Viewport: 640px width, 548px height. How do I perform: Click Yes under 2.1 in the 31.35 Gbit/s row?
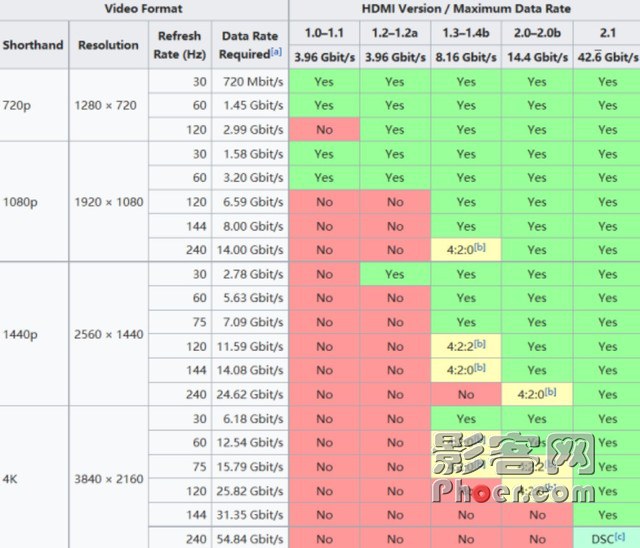coord(607,515)
